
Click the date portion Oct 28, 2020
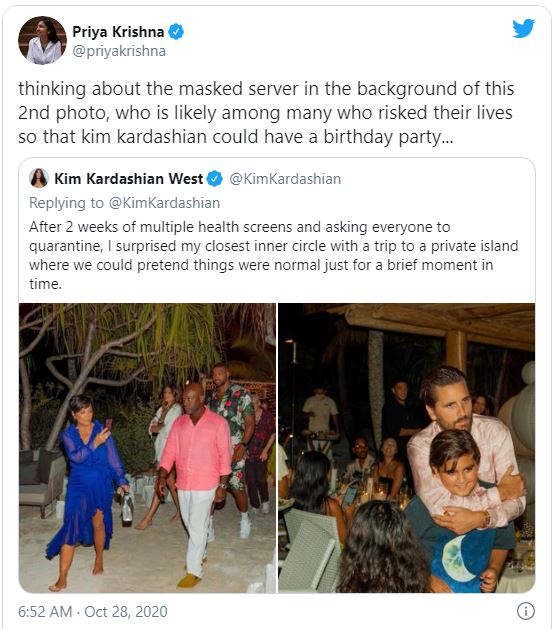(x=126, y=612)
